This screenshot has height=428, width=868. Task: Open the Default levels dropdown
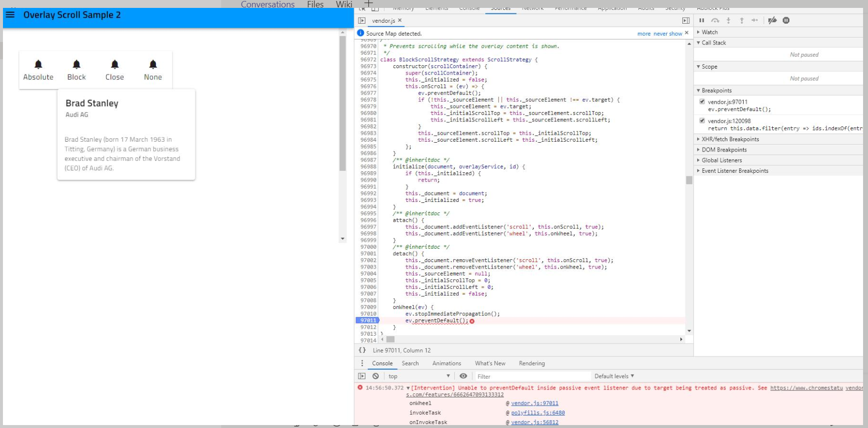coord(614,376)
